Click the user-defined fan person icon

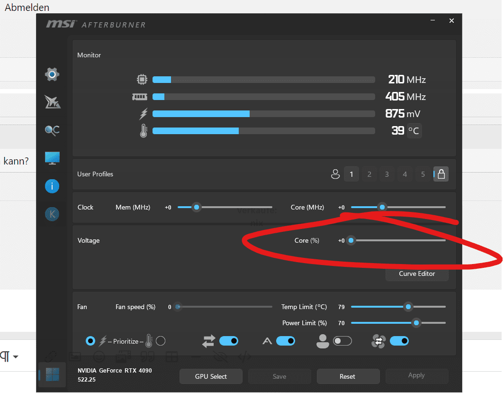click(323, 341)
